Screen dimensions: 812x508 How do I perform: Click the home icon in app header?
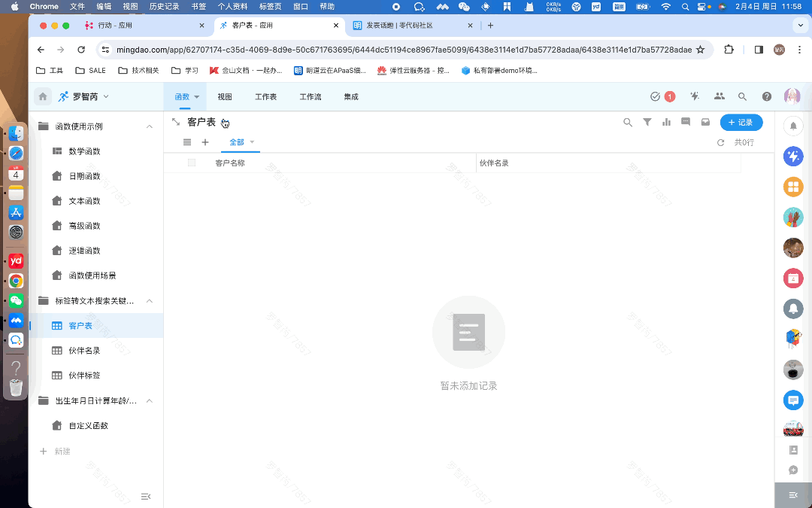coord(43,96)
